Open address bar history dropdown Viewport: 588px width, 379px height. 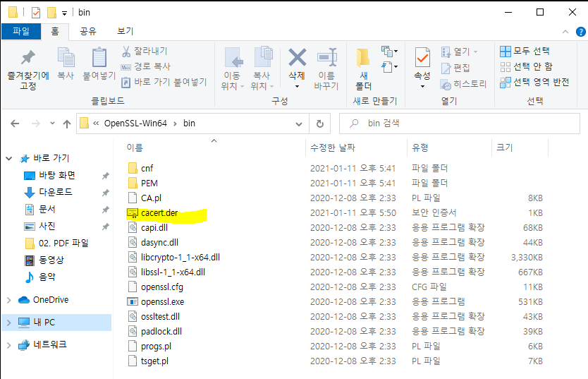point(299,124)
